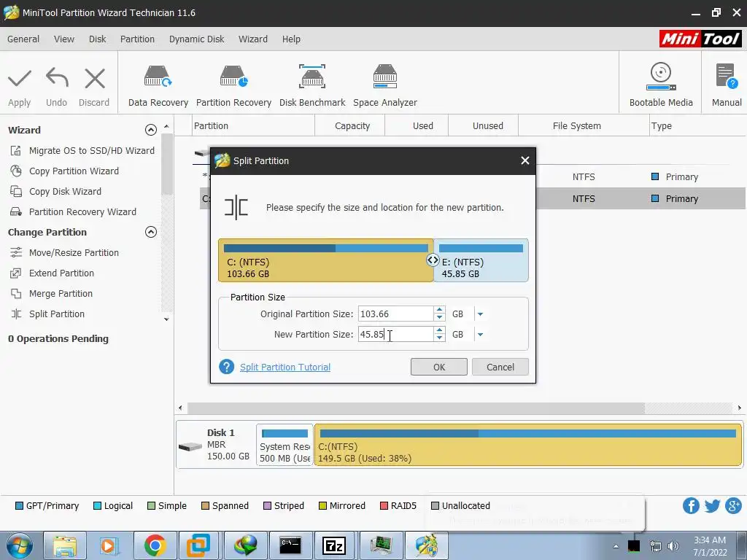Open the General menu
This screenshot has height=560, width=747.
pos(23,39)
